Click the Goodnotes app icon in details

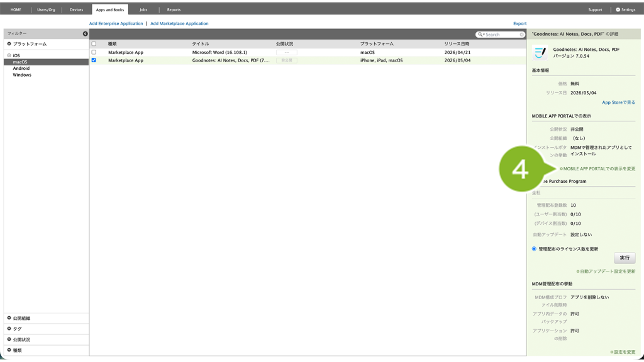540,53
